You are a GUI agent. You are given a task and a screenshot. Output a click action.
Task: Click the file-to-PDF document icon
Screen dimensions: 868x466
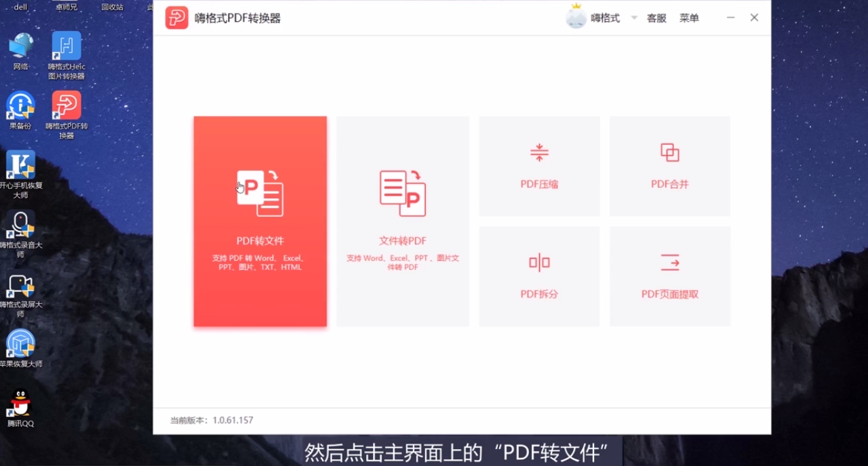tap(403, 193)
